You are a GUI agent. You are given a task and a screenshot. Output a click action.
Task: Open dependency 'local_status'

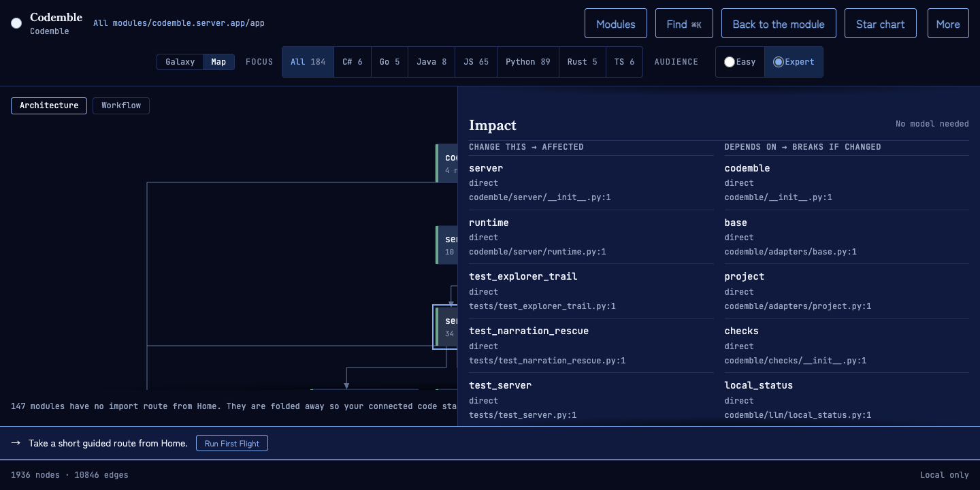[759, 385]
